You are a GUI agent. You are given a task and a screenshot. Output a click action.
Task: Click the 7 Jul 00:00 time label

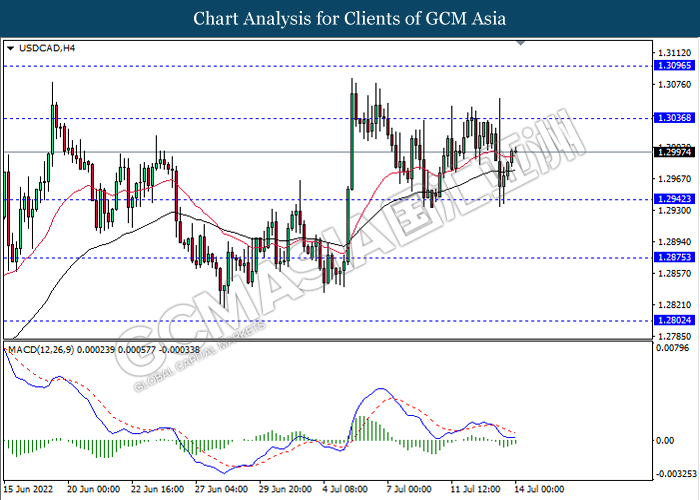coord(409,489)
